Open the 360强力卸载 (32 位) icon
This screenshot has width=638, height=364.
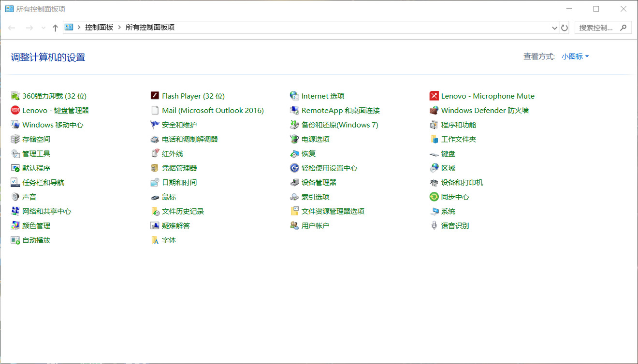click(x=15, y=96)
